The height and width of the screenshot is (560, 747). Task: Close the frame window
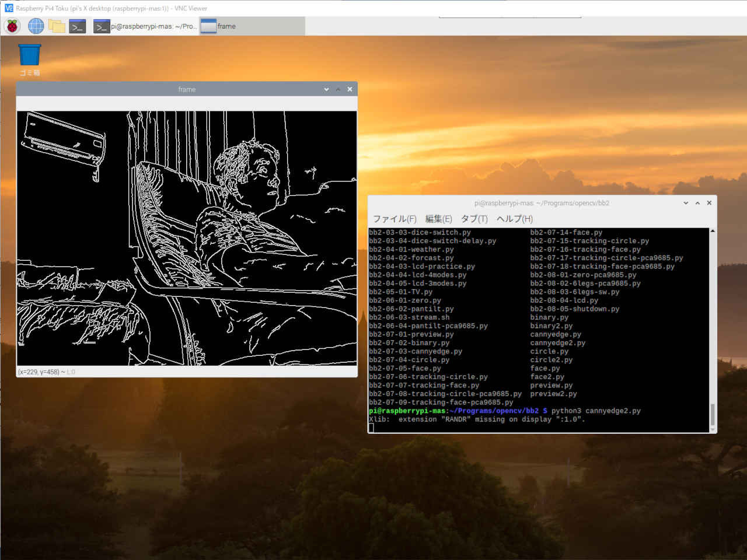(x=350, y=89)
